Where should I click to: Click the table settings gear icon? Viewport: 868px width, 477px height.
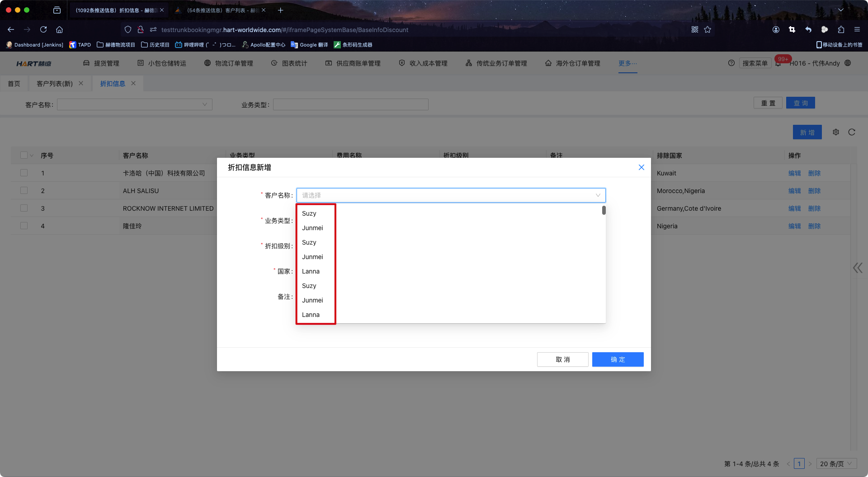836,132
